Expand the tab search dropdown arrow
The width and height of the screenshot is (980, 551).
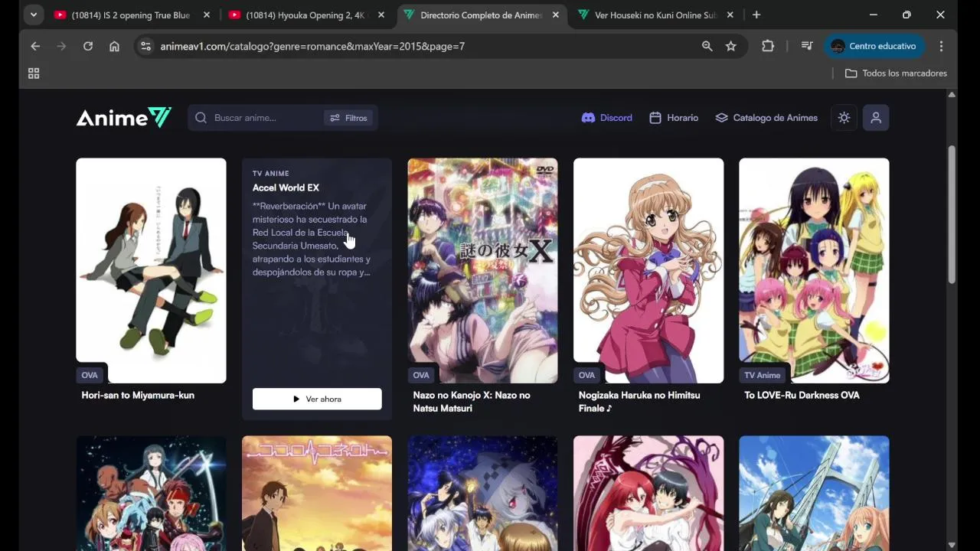33,15
